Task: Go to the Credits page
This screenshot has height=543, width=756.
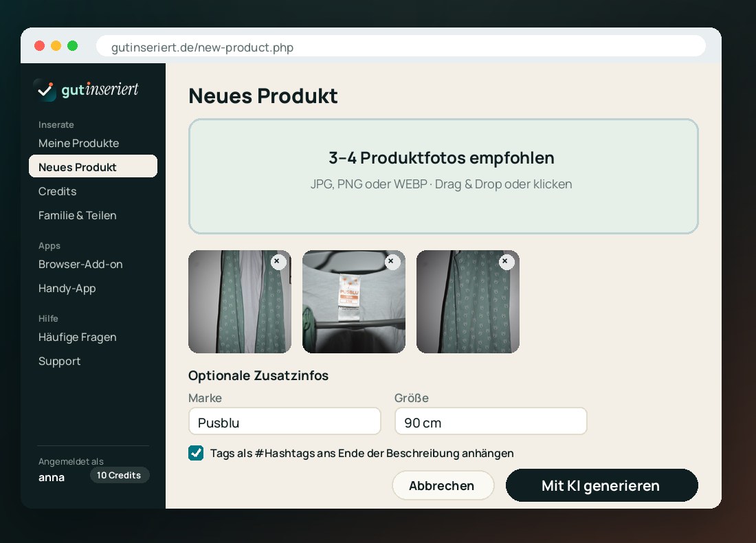Action: click(x=57, y=192)
